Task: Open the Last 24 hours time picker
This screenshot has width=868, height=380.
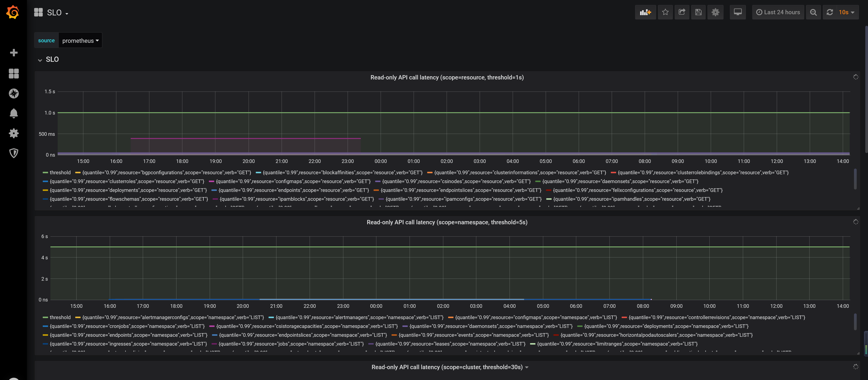Action: point(778,12)
